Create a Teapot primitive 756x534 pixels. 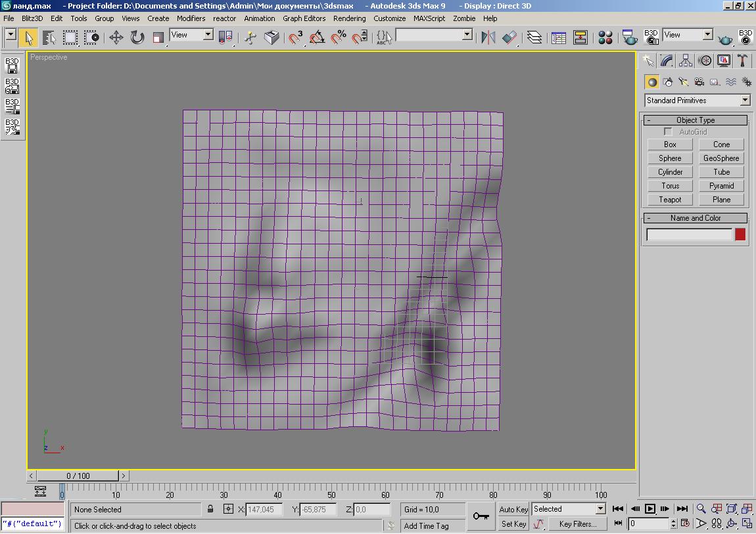pyautogui.click(x=670, y=200)
